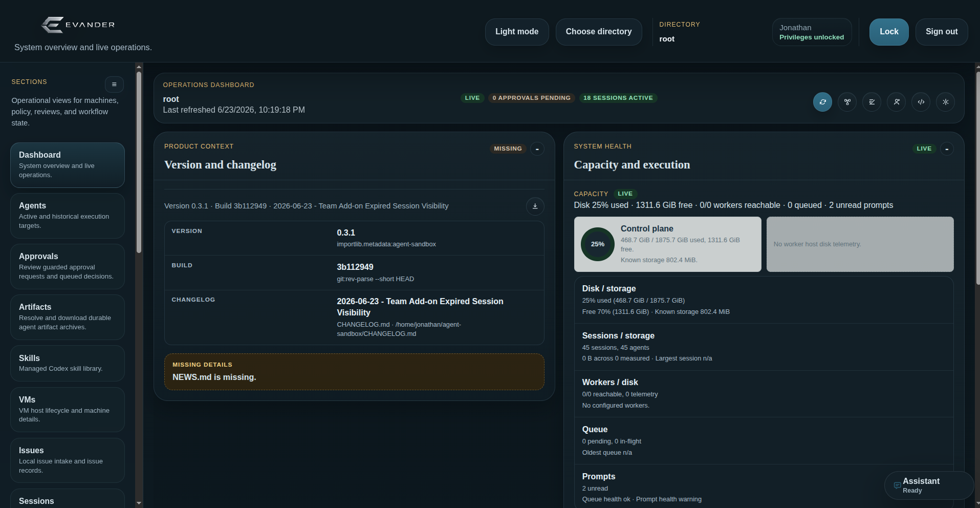This screenshot has height=508, width=980.
Task: Click the importlib.metadata:agent-sandbox text
Action: click(386, 244)
